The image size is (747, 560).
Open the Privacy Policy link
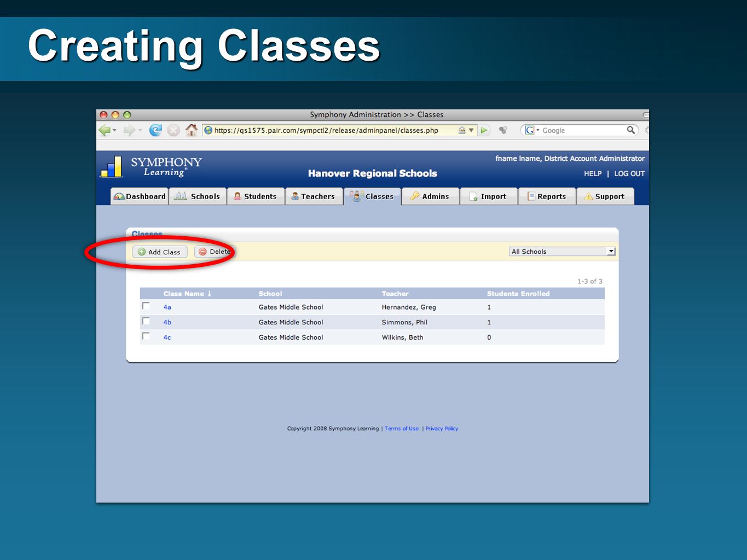pyautogui.click(x=442, y=429)
